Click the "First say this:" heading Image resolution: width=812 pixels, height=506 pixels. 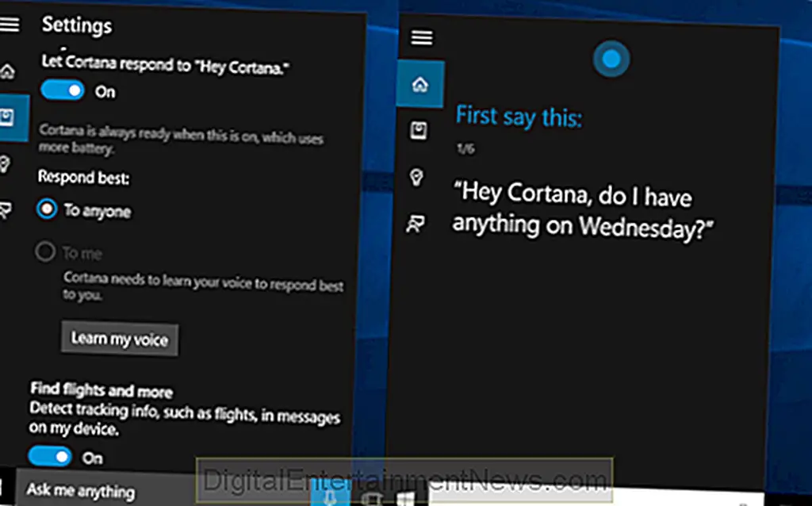tap(519, 117)
